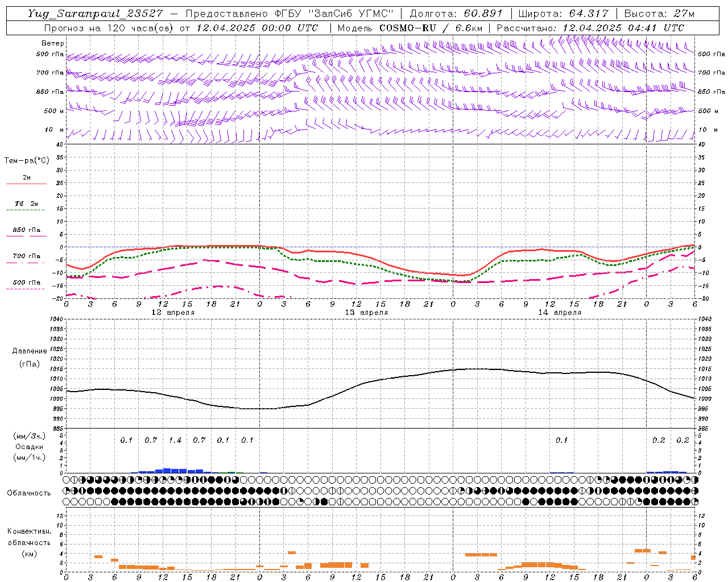Viewport: 728px width, 582px height.
Task: Click the left wind level label "10 м"
Action: pyautogui.click(x=54, y=130)
